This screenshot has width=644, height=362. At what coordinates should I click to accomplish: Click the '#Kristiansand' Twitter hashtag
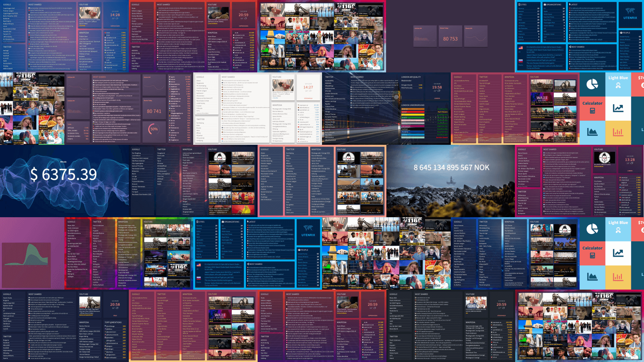click(x=162, y=171)
